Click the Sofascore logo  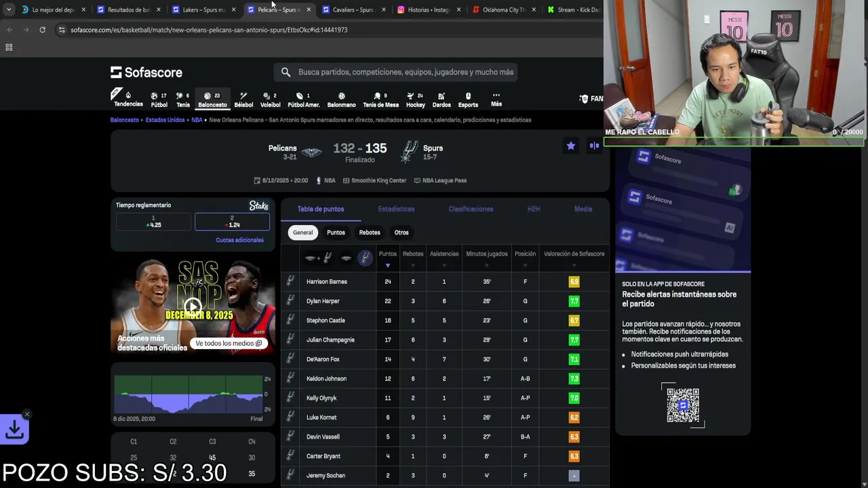coord(146,72)
